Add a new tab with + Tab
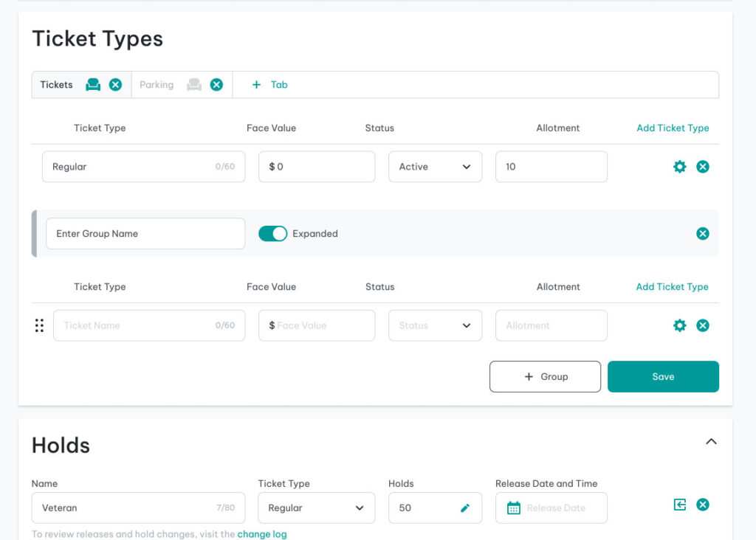The height and width of the screenshot is (540, 756). [270, 85]
